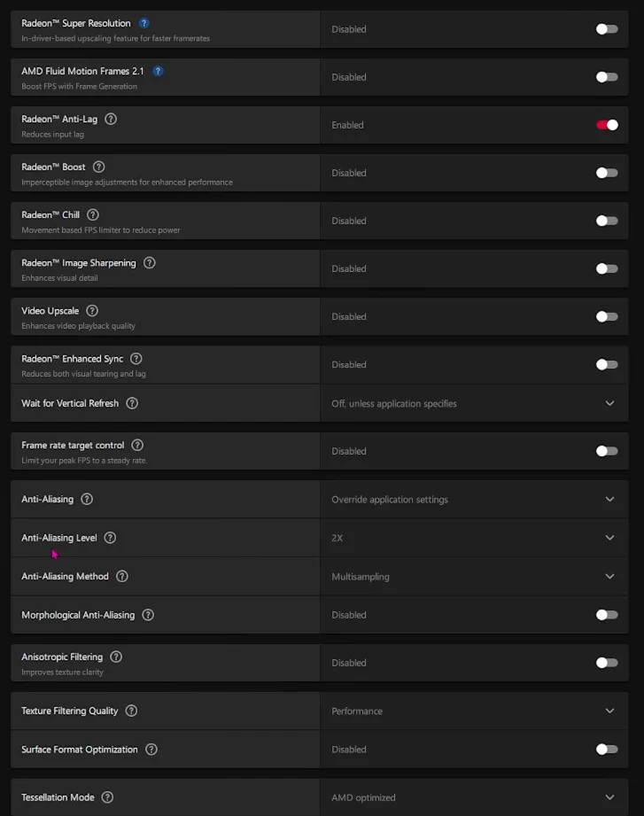The image size is (644, 816).
Task: Click help icon beside Tessellation Mode
Action: point(107,797)
